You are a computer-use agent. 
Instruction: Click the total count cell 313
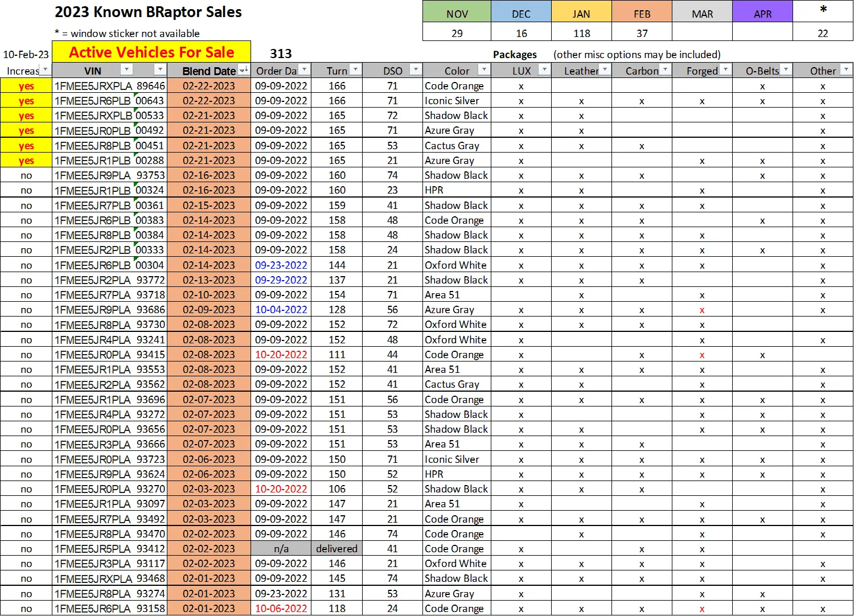(x=281, y=54)
